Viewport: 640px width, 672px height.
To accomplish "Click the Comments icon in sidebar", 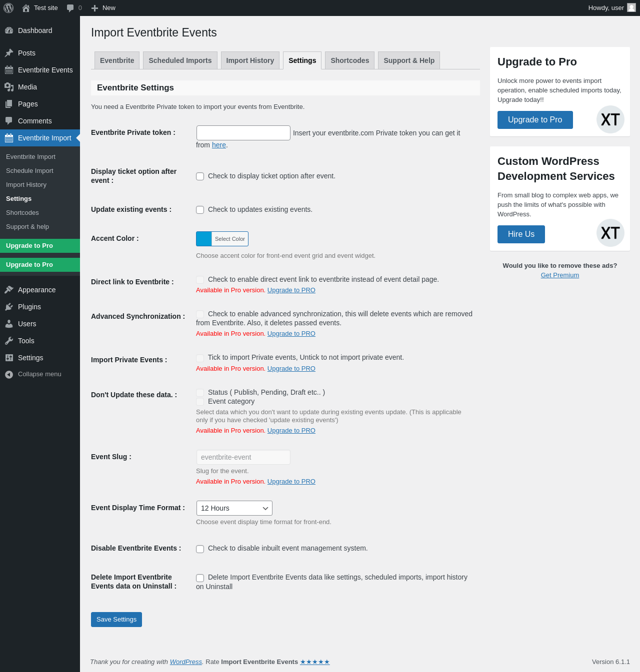I will tap(9, 121).
